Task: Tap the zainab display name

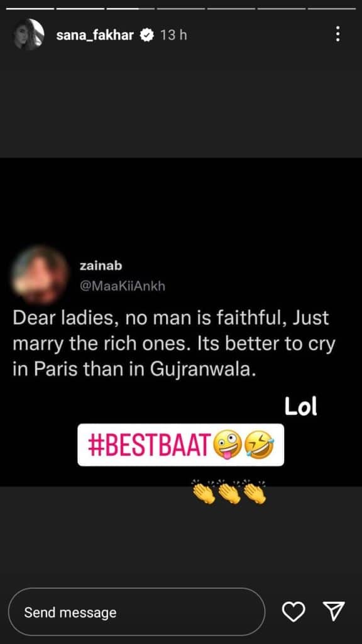Action: pyautogui.click(x=101, y=266)
